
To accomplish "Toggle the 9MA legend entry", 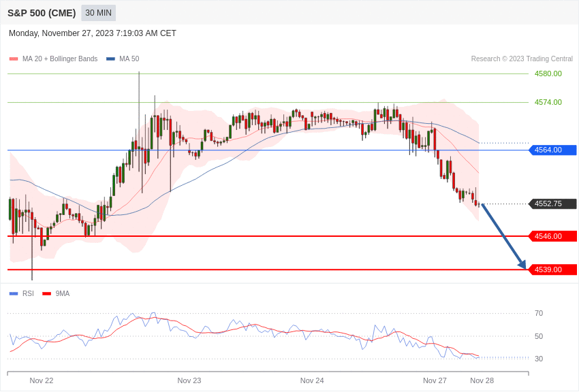I will point(56,293).
